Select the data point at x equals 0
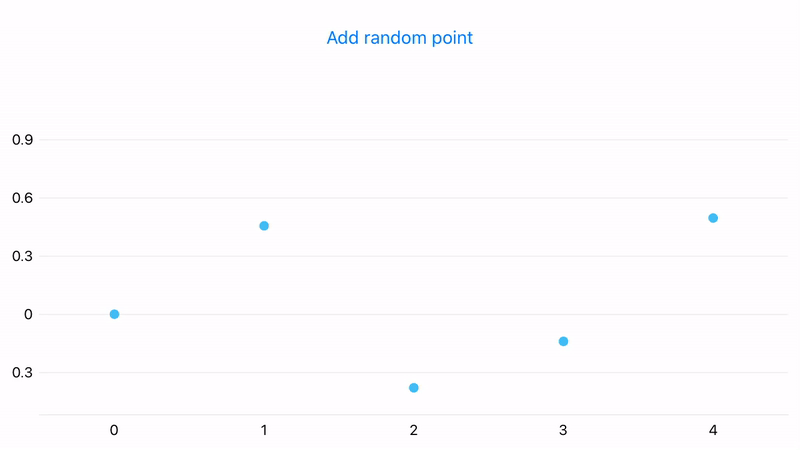Screen dimensions: 800x450 coord(114,314)
